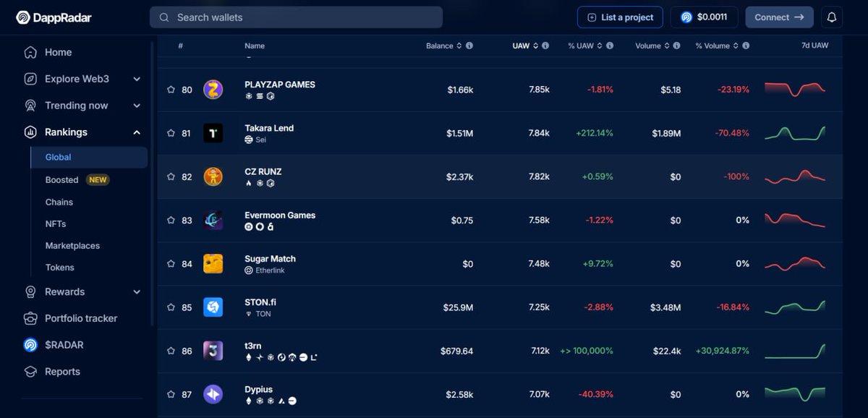Click the search magnifier icon
868x418 pixels.
coord(164,17)
